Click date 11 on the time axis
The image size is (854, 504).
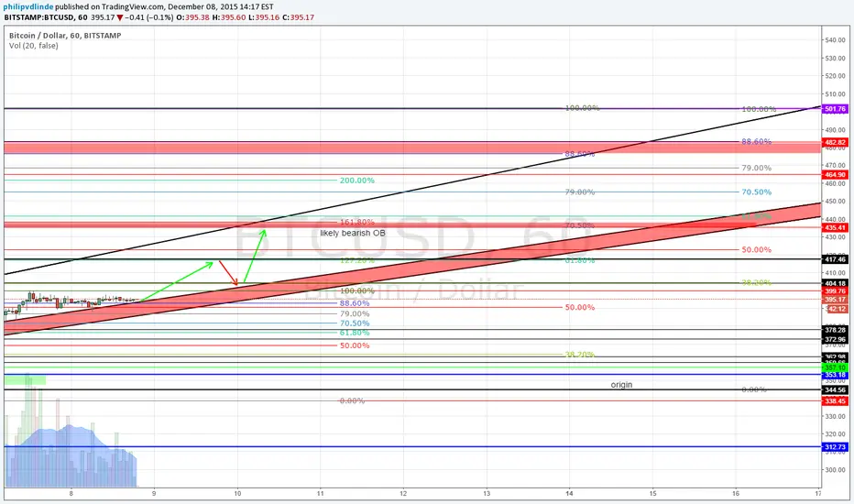coord(321,494)
